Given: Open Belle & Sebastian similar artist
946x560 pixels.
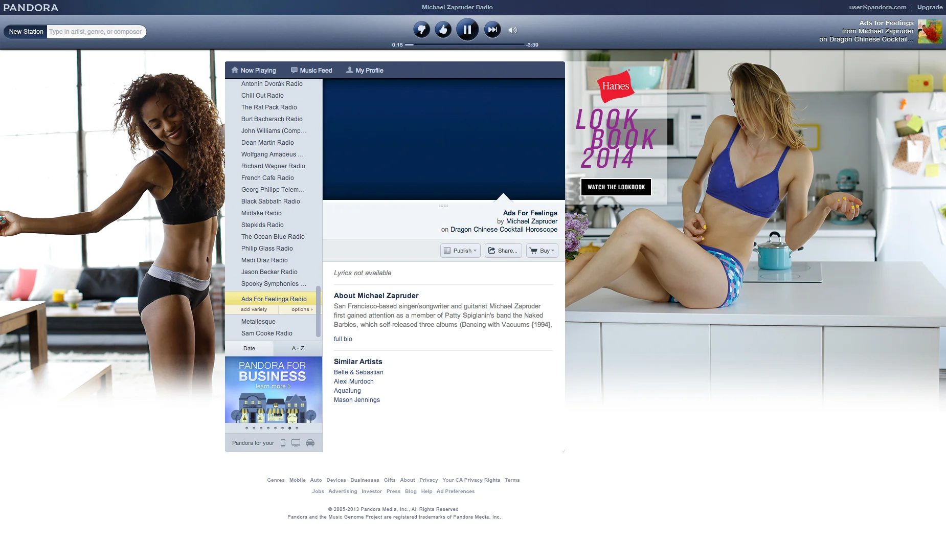Looking at the screenshot, I should [358, 372].
